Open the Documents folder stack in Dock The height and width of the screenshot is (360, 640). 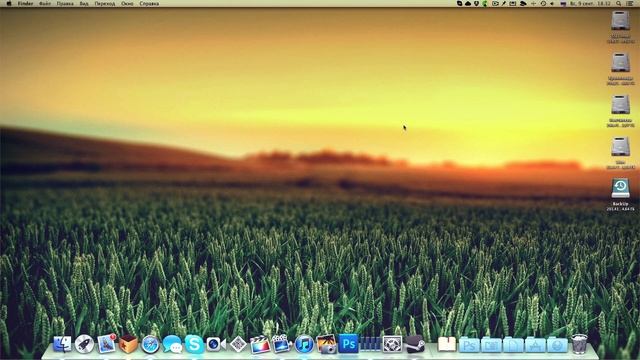[x=513, y=345]
